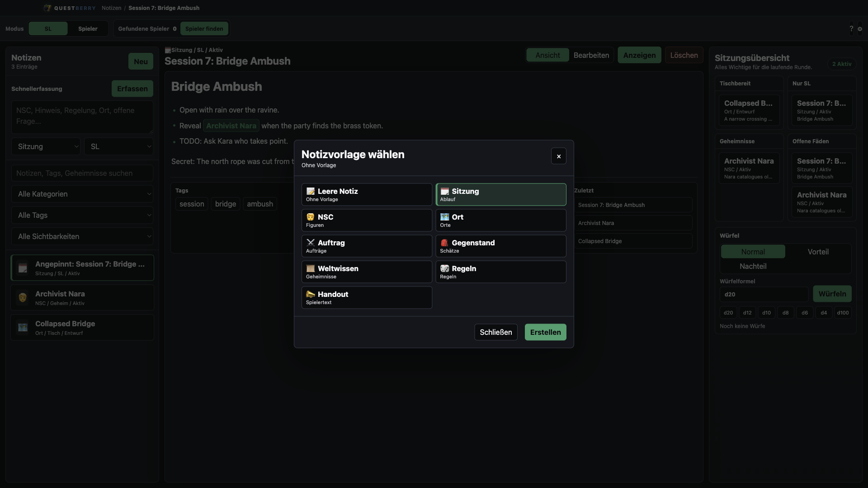Screen dimensions: 868x488
Task: Click the Sitzung calendar icon in dialog
Action: [445, 191]
